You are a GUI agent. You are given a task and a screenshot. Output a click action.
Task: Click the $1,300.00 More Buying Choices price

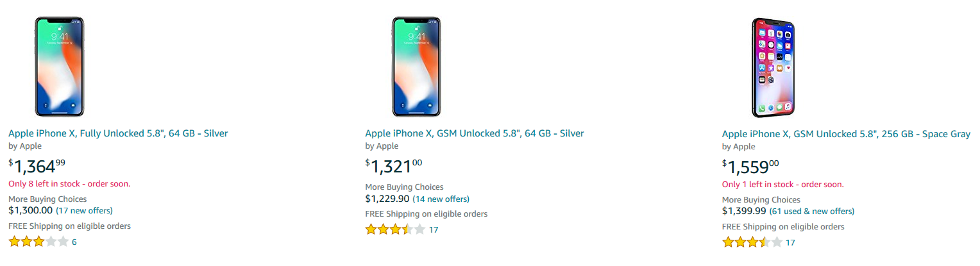(x=30, y=210)
